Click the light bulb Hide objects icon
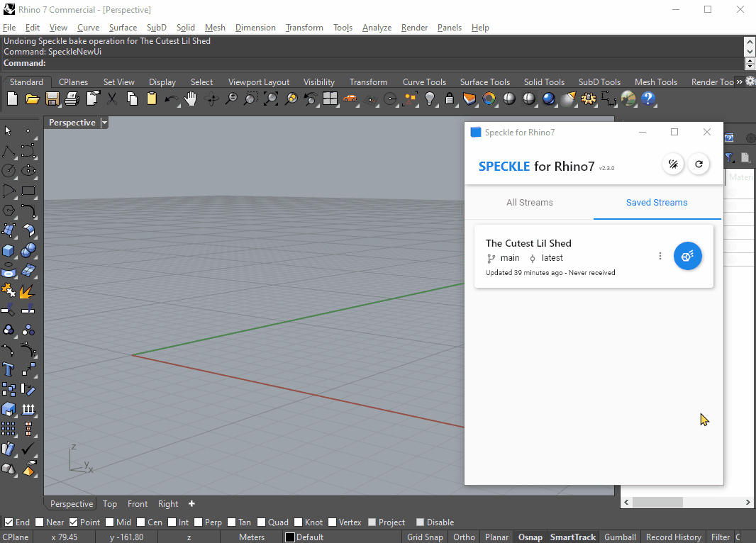 point(430,99)
